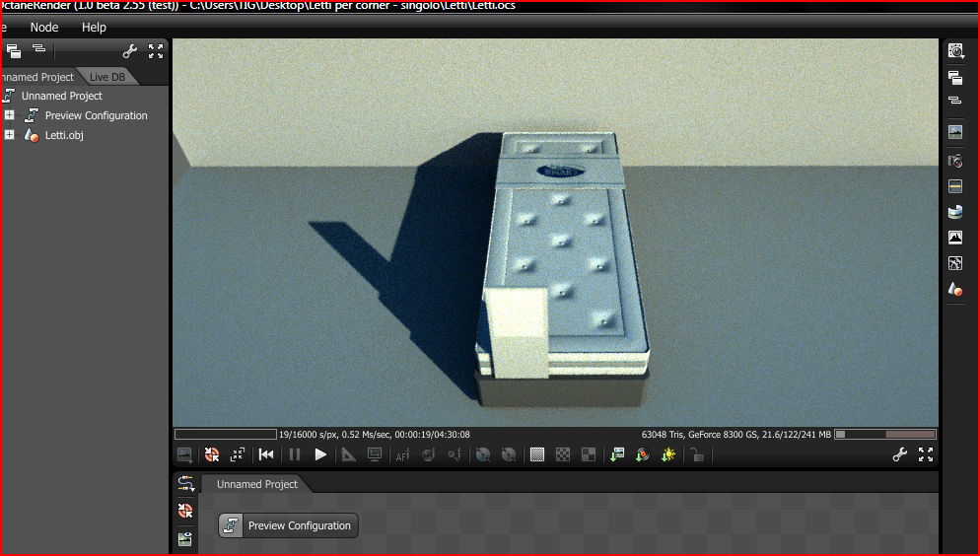Pause the render
The image size is (980, 556).
[x=295, y=454]
